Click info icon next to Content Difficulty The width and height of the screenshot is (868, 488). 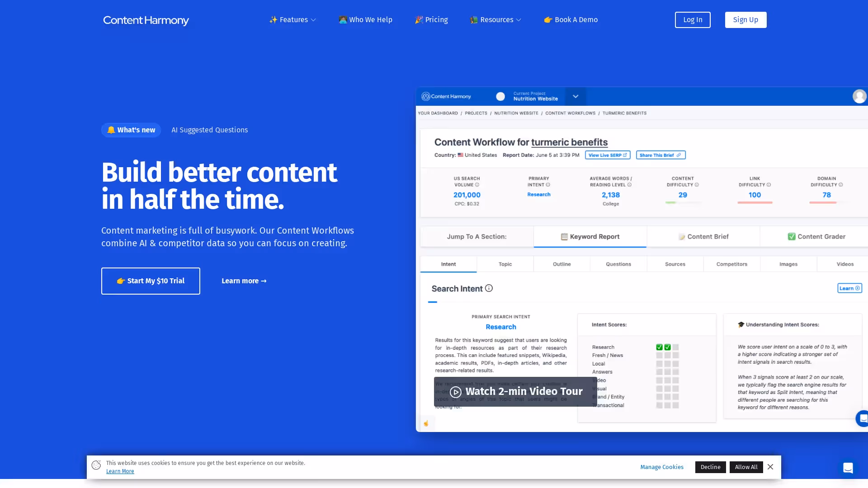(x=697, y=185)
